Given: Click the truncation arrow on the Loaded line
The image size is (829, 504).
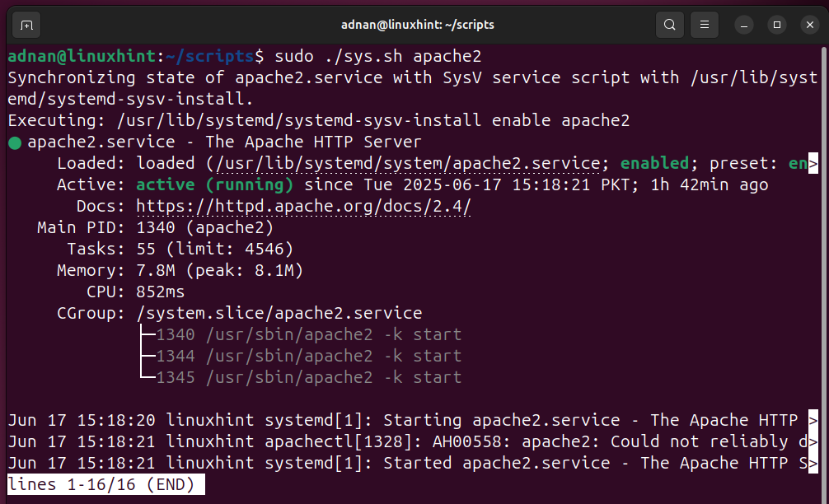Looking at the screenshot, I should pos(813,163).
